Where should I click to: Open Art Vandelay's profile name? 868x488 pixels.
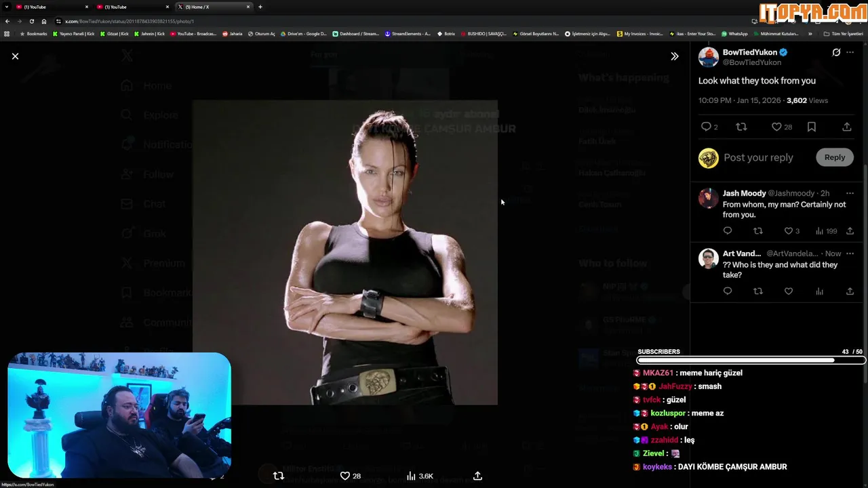click(742, 253)
